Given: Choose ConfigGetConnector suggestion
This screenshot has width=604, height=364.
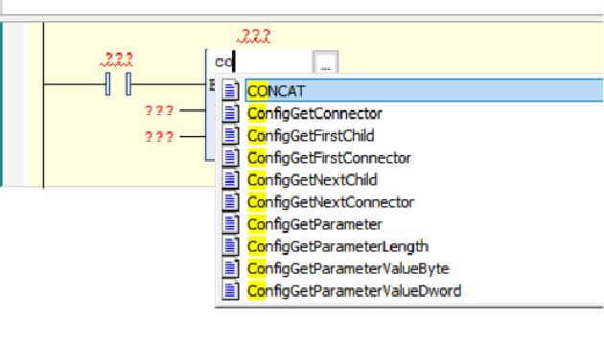Looking at the screenshot, I should pos(314,113).
